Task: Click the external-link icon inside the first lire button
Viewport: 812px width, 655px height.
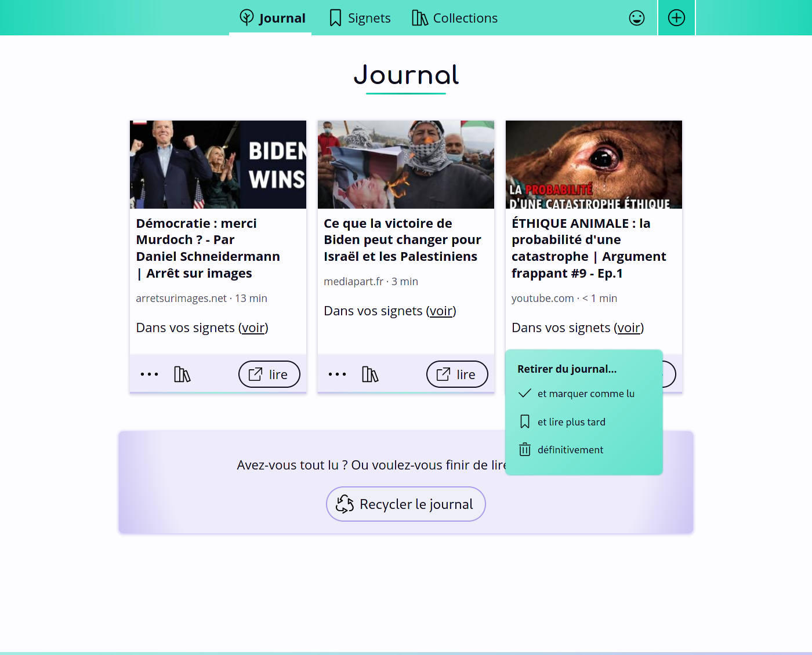Action: tap(255, 374)
